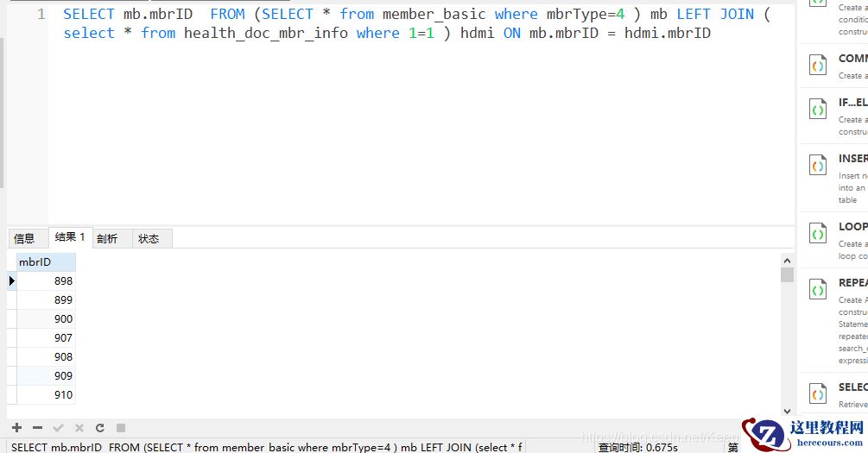Viewport: 868px width, 453px height.
Task: Select the COMMENT snippet icon
Action: click(x=818, y=65)
